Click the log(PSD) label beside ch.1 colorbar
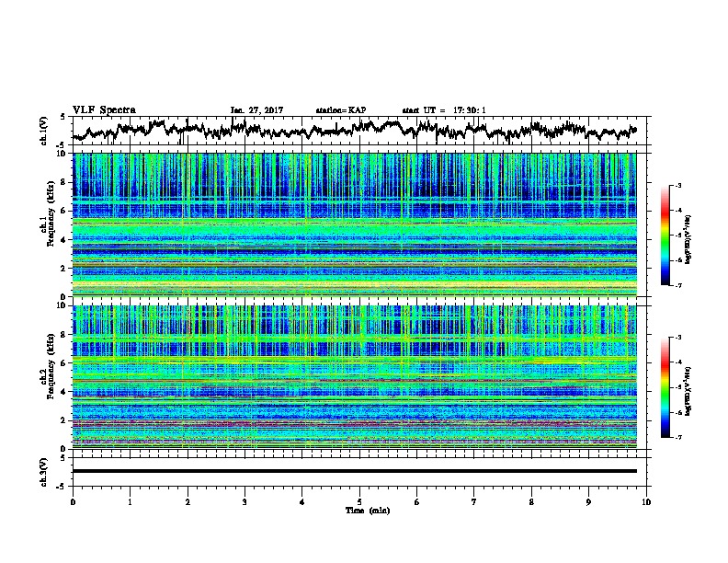 click(688, 240)
